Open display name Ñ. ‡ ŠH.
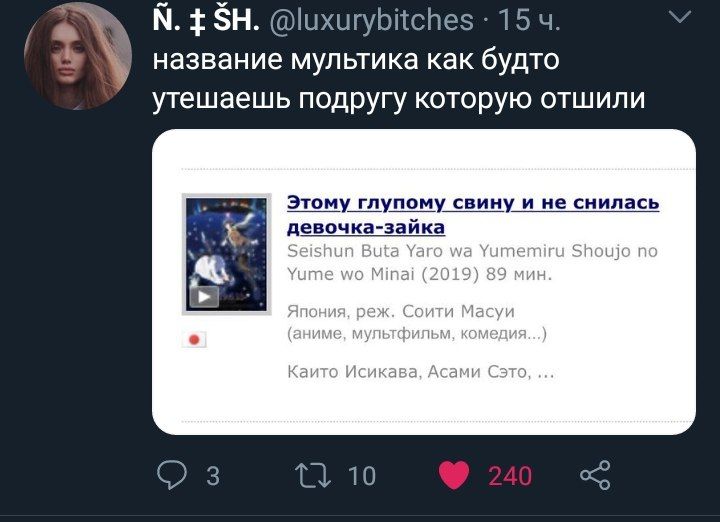The height and width of the screenshot is (522, 720). [206, 20]
